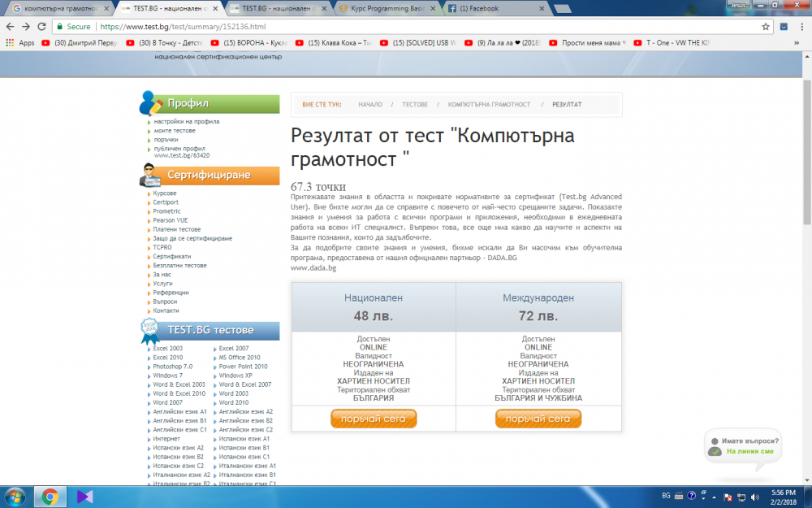This screenshot has height=508, width=812.
Task: Click the TEST.BG тестове ribbon badge icon
Action: coord(150,331)
